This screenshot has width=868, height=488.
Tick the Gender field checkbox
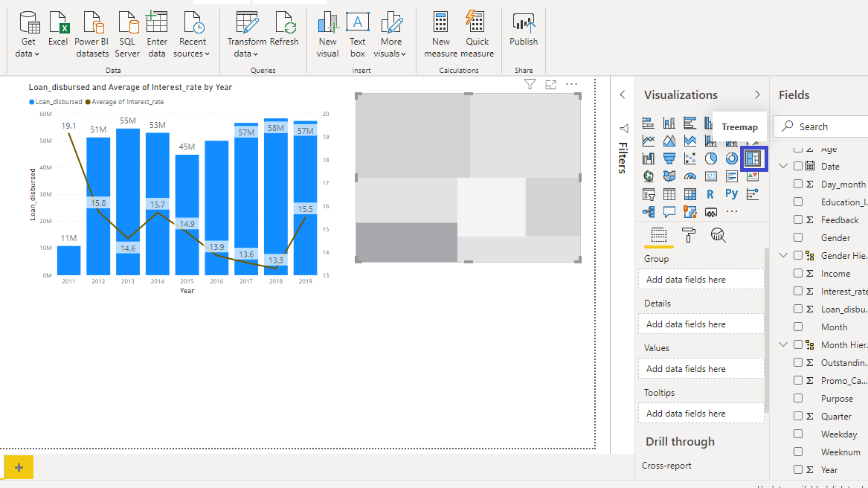[x=797, y=237]
